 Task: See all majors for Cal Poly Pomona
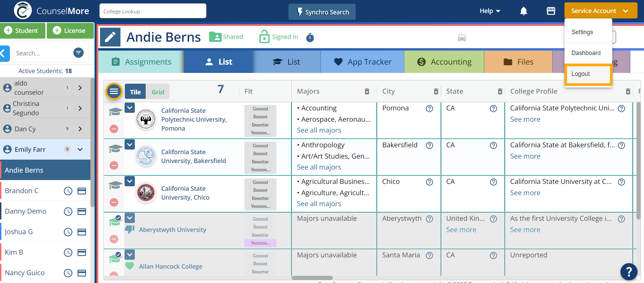click(x=319, y=130)
